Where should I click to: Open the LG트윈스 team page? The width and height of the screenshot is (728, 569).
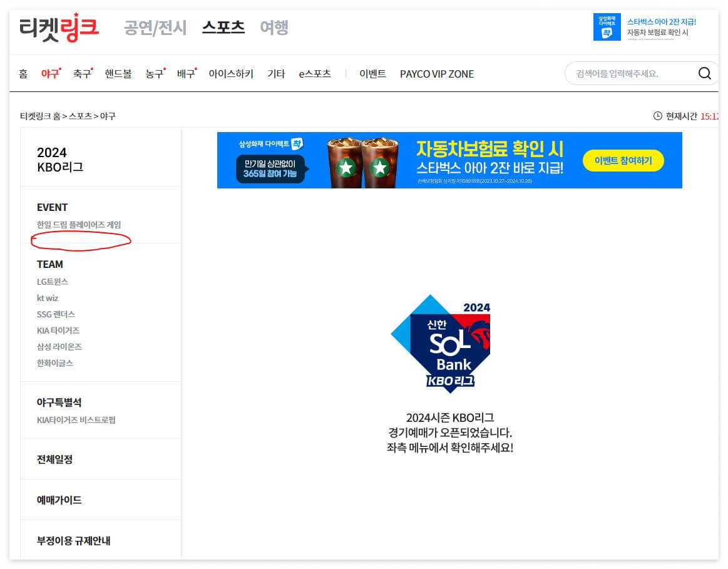click(x=52, y=281)
